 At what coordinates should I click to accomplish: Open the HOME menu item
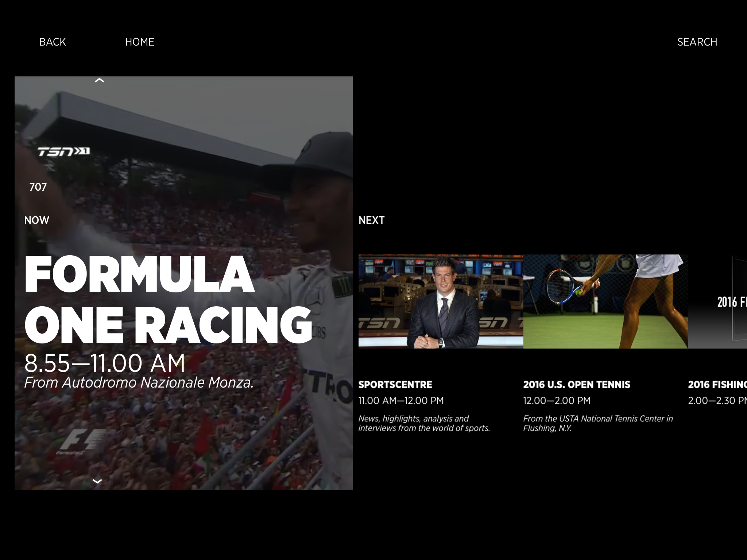coord(140,42)
